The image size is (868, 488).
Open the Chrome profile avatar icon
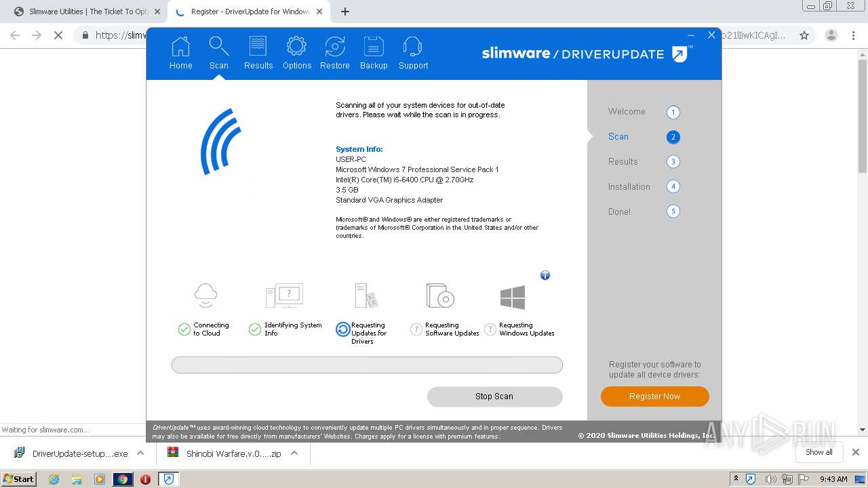pos(831,35)
